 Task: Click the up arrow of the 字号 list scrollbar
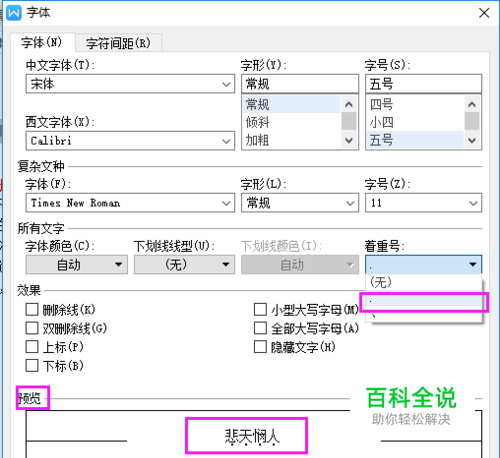(x=472, y=104)
